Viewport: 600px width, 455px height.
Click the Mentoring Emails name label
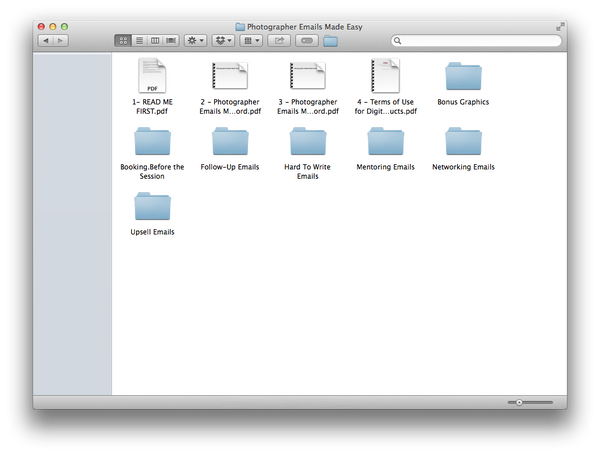(x=386, y=167)
